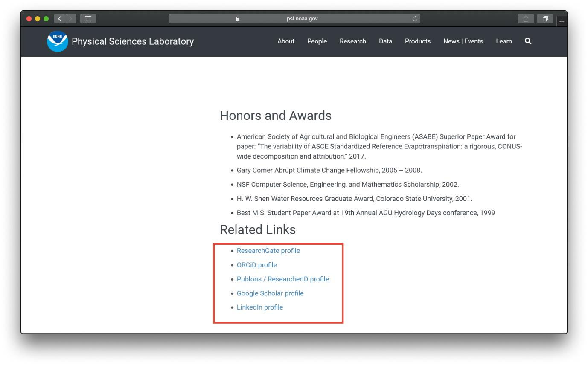Screen dimensions: 588x365
Task: Expand the Research navigation menu
Action: 353,41
